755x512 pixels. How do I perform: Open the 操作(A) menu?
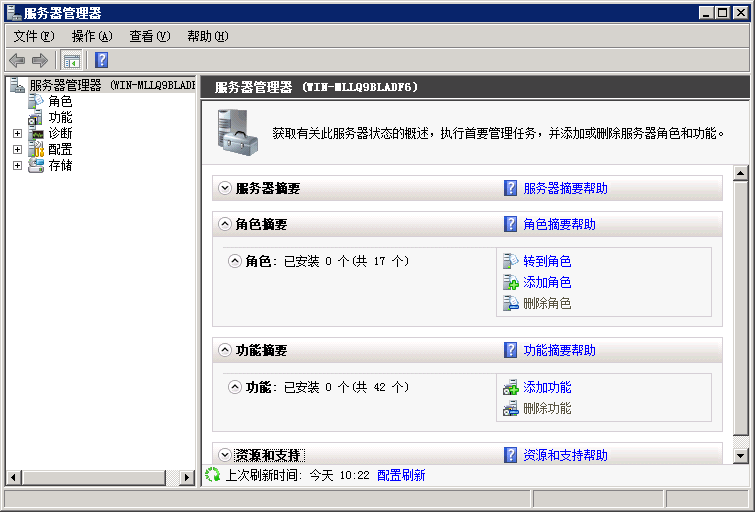(91, 36)
